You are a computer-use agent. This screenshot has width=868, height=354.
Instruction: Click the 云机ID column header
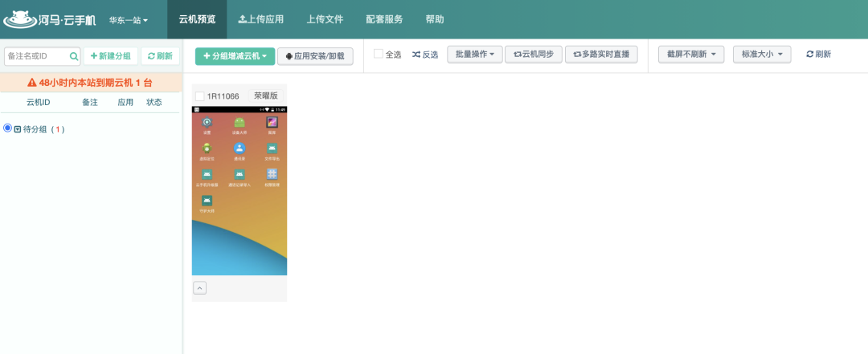[39, 102]
